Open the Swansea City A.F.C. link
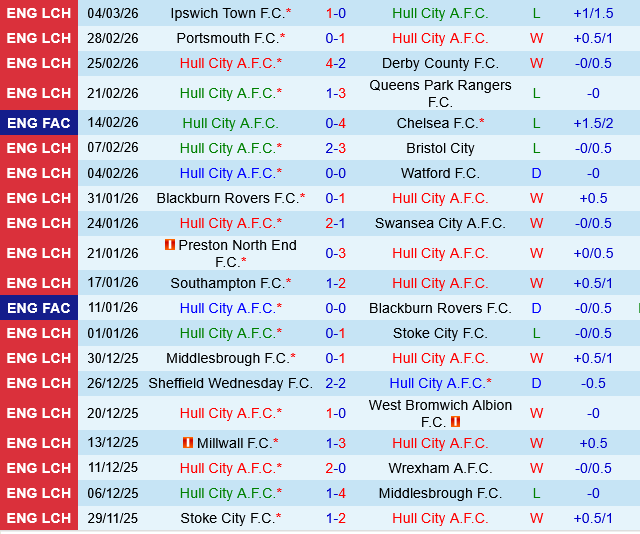This screenshot has width=640, height=534. click(x=440, y=223)
